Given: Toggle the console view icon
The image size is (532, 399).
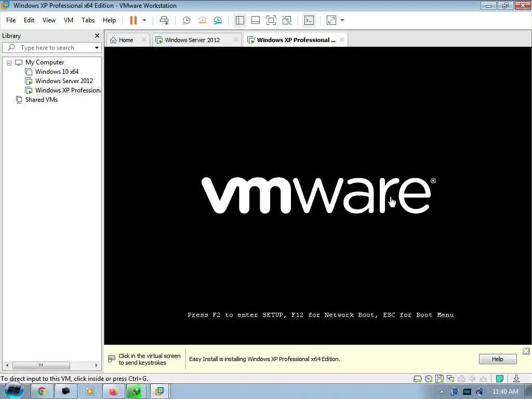Looking at the screenshot, I should click(309, 20).
